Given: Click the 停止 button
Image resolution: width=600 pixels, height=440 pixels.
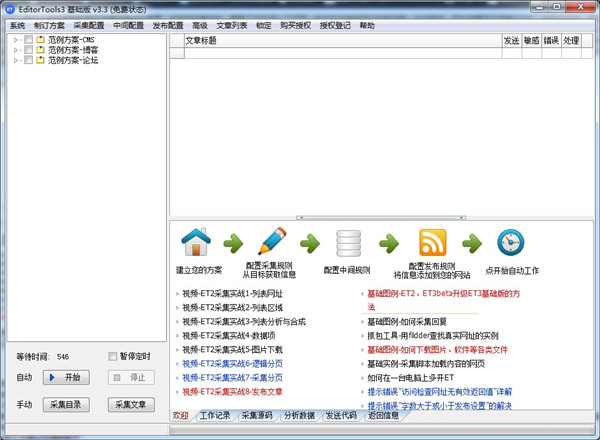Looking at the screenshot, I should point(131,378).
